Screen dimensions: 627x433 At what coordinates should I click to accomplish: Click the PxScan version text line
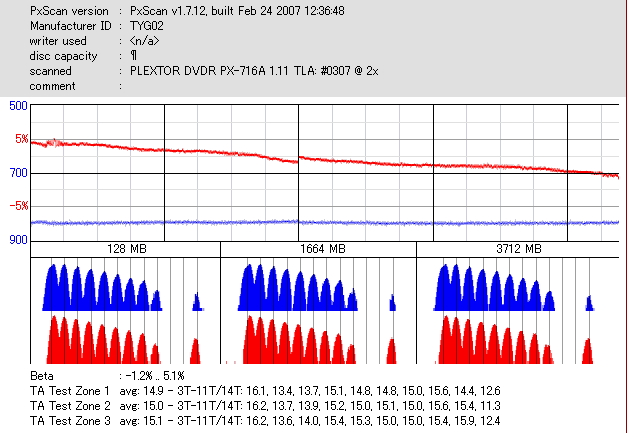[x=187, y=11]
